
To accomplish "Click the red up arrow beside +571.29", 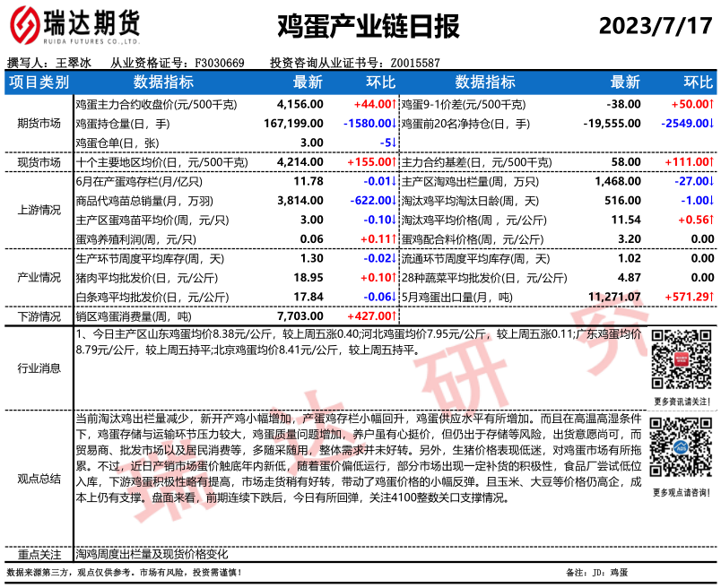I will [x=713, y=297].
